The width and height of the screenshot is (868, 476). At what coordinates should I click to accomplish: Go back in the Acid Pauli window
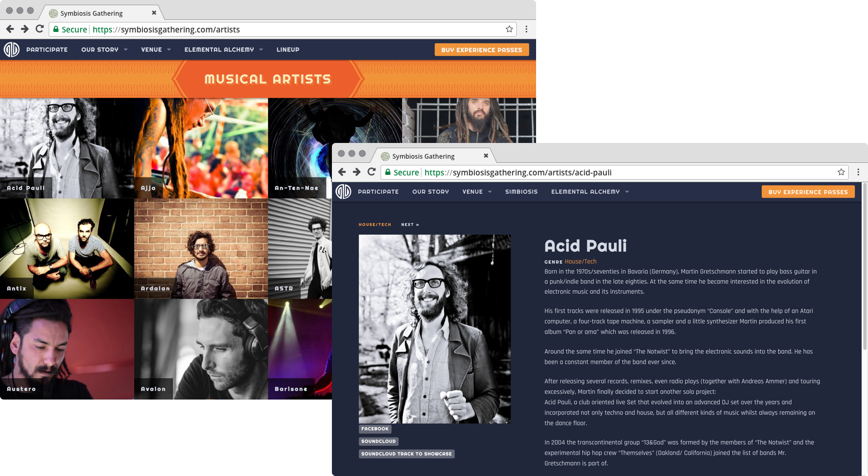(x=342, y=172)
